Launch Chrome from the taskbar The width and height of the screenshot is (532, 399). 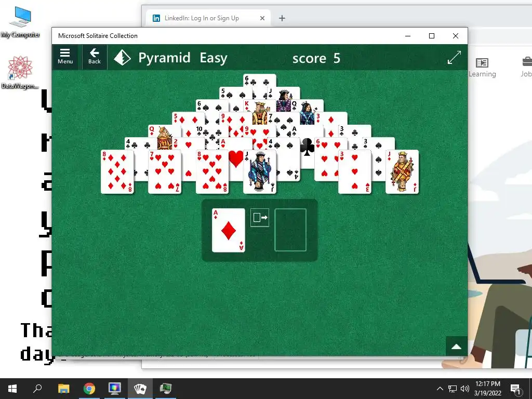pyautogui.click(x=89, y=389)
